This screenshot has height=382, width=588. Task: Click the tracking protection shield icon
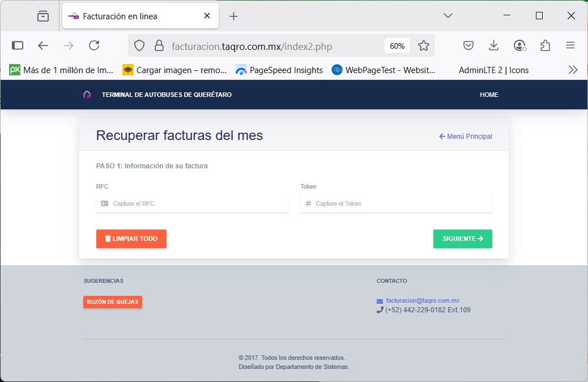pyautogui.click(x=139, y=46)
